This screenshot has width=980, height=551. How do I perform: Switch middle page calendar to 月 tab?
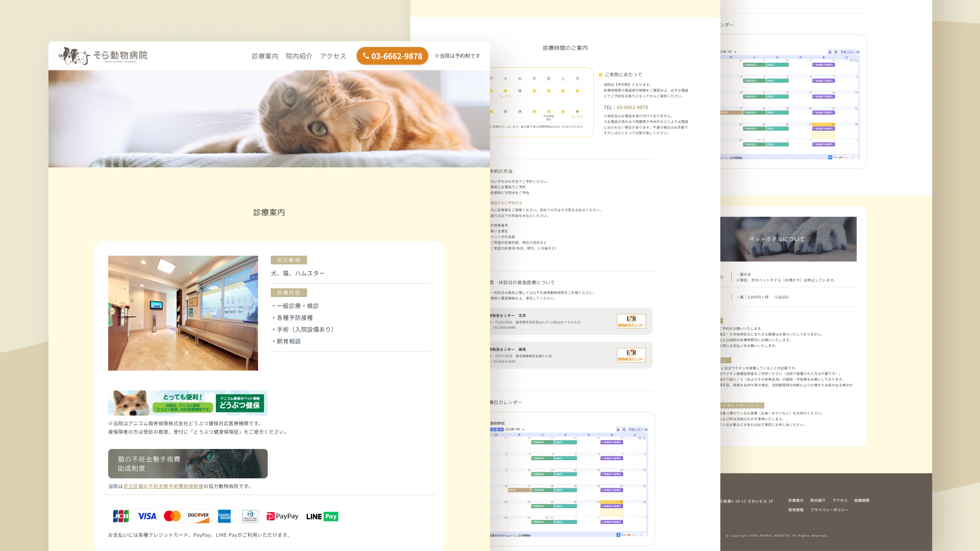[624, 430]
